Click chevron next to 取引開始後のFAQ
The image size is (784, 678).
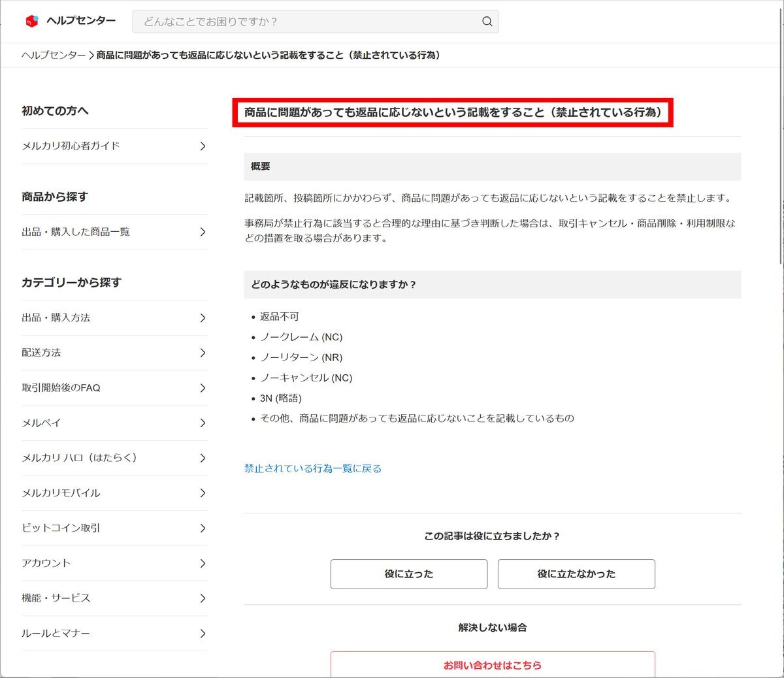[203, 388]
